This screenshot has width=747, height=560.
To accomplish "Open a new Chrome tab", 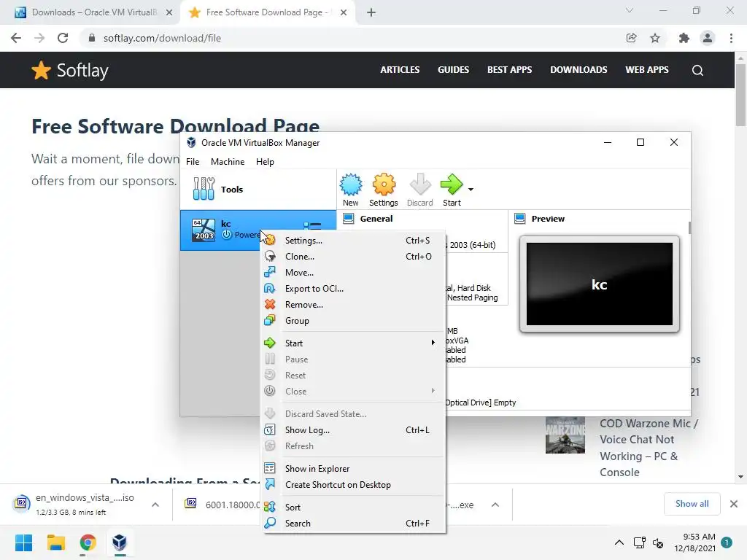I will (x=371, y=12).
